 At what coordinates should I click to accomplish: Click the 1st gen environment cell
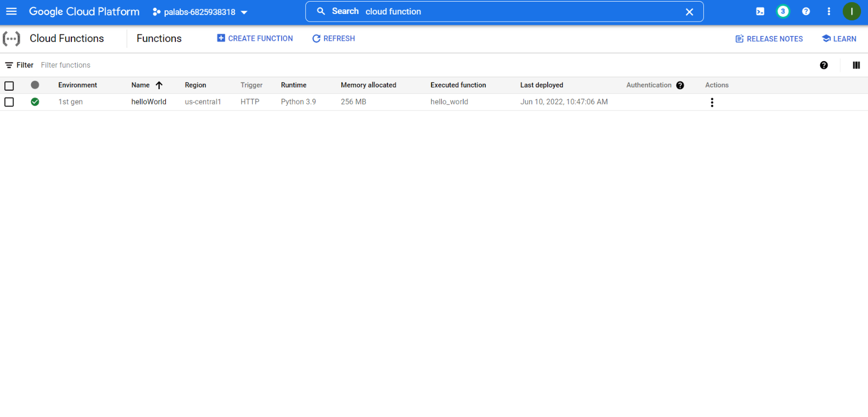pos(70,102)
